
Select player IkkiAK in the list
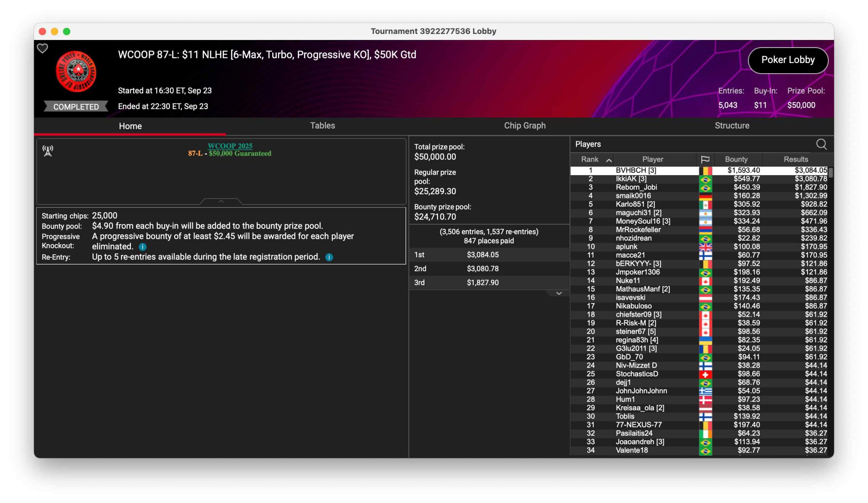tap(631, 179)
